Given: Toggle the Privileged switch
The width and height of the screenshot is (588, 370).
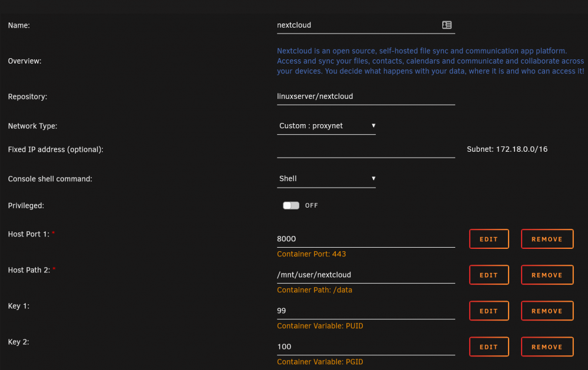Looking at the screenshot, I should click(291, 205).
